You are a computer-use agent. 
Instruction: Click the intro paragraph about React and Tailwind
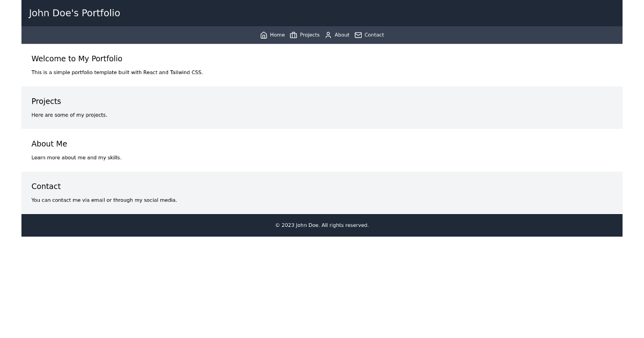coord(117,72)
